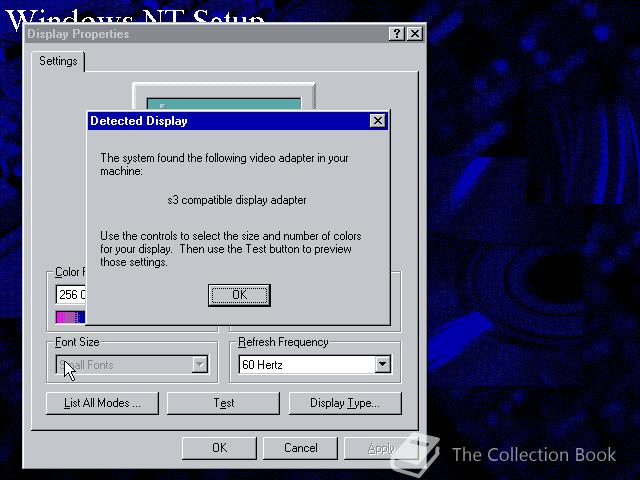Click the List All Modes button
This screenshot has height=480, width=640.
click(102, 403)
